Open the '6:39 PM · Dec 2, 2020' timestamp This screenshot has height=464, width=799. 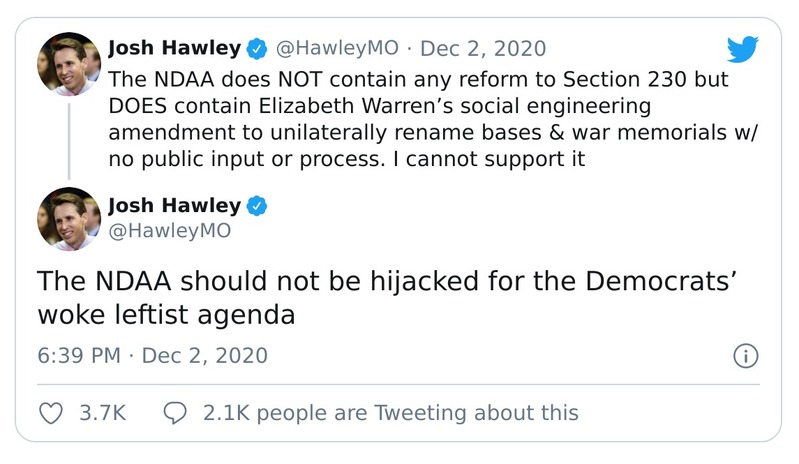[x=153, y=355]
